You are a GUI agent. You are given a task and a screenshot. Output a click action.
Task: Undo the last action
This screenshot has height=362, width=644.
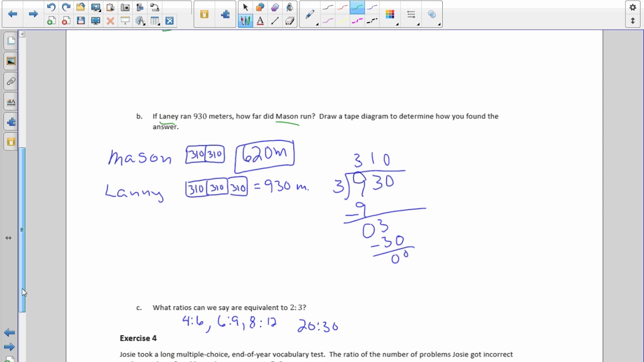[x=51, y=7]
